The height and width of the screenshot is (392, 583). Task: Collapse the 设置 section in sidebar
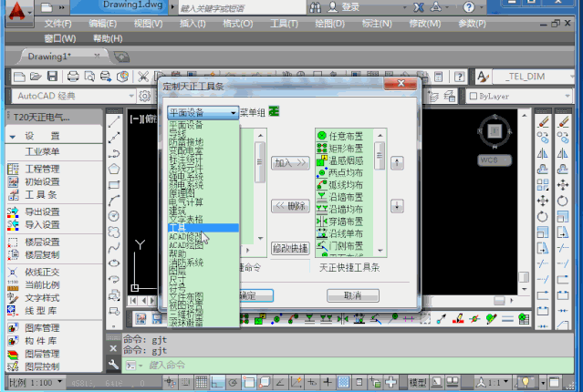pos(13,137)
